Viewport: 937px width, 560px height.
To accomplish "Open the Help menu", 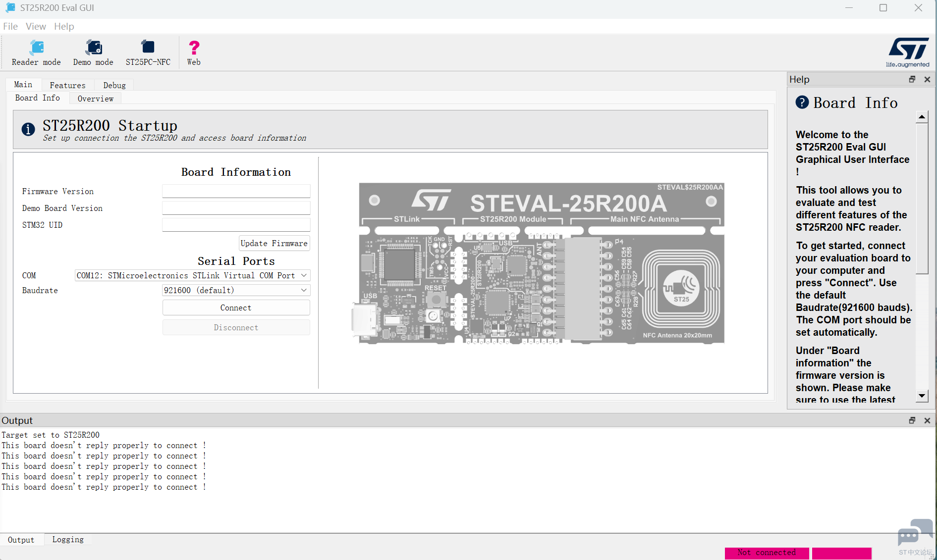I will click(x=64, y=26).
